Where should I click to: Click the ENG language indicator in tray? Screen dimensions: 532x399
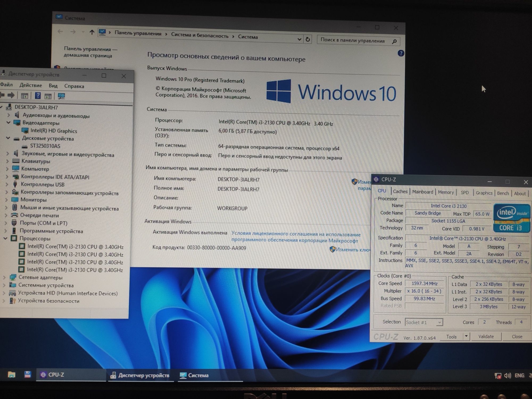click(x=519, y=375)
